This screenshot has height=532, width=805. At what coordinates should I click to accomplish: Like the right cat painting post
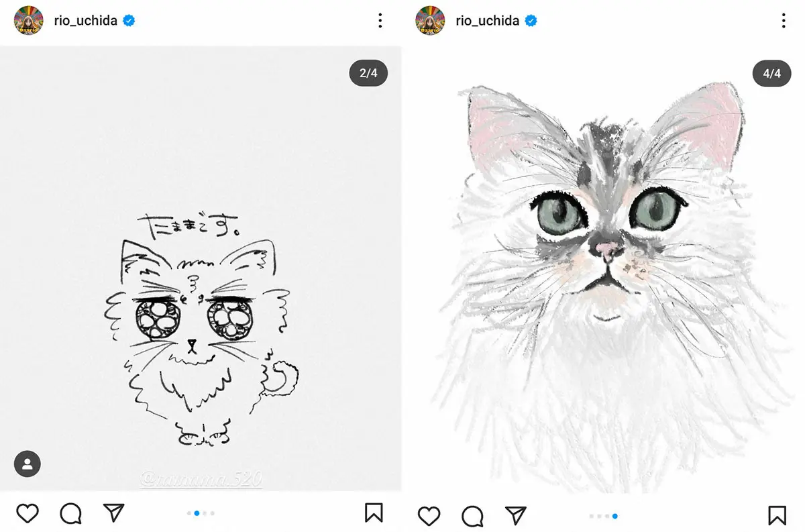[x=429, y=515]
